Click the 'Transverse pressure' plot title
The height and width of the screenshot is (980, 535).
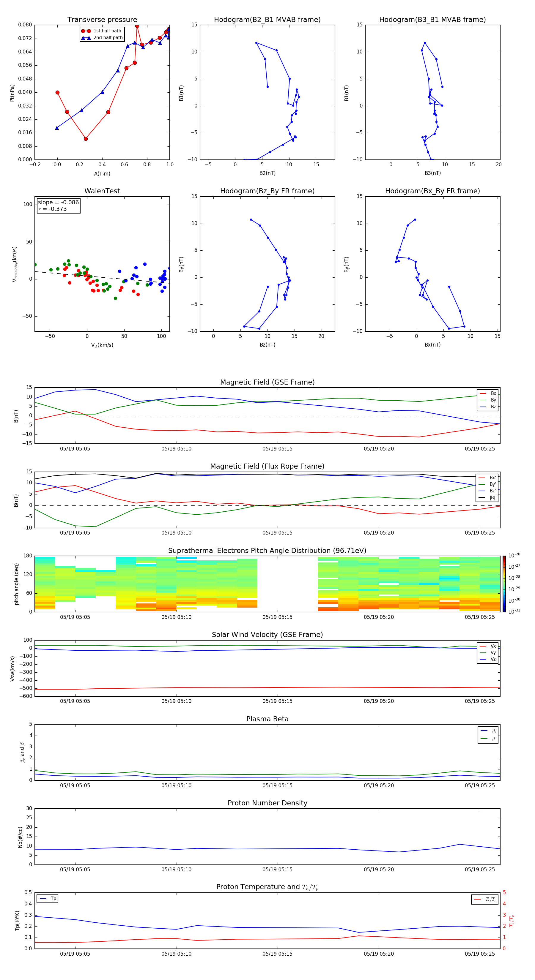[x=102, y=20]
